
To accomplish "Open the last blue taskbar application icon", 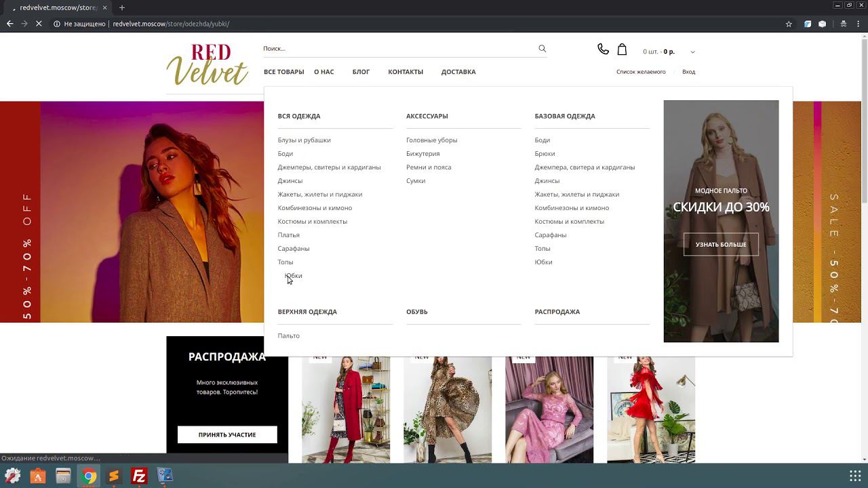I will pyautogui.click(x=165, y=476).
